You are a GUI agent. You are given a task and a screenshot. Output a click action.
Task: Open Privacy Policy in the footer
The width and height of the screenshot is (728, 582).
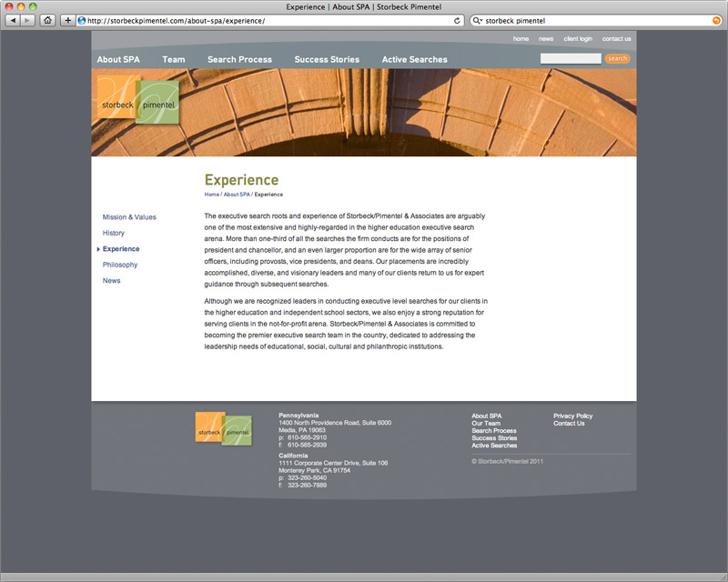pyautogui.click(x=573, y=416)
